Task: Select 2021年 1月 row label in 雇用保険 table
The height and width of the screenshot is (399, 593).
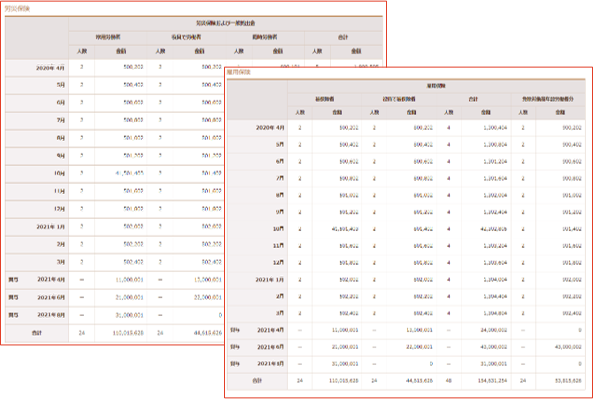Action: click(x=270, y=280)
